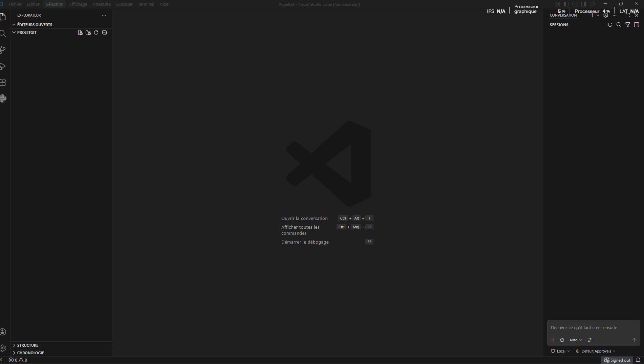Maximize the Conversation panel
Screen dimensions: 644x364
pyautogui.click(x=628, y=16)
